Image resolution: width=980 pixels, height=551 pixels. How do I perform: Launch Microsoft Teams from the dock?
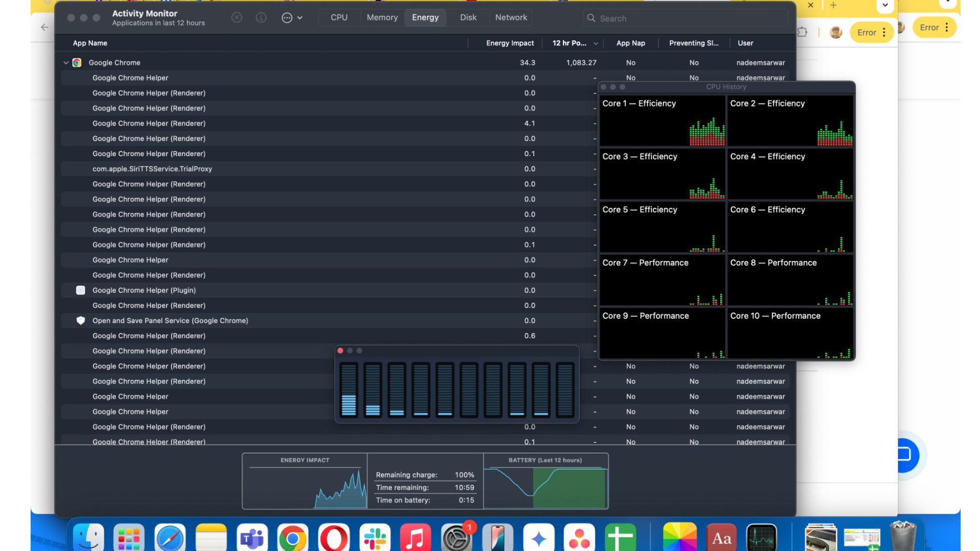[252, 538]
